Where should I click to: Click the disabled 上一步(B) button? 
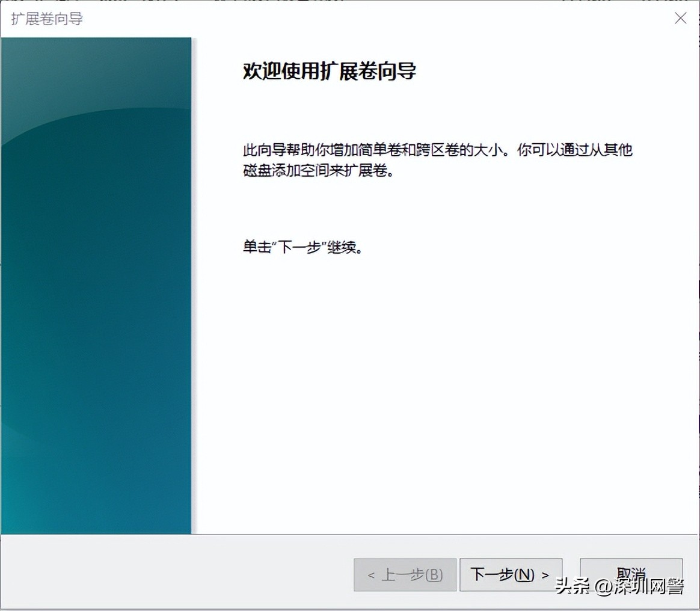[x=404, y=574]
